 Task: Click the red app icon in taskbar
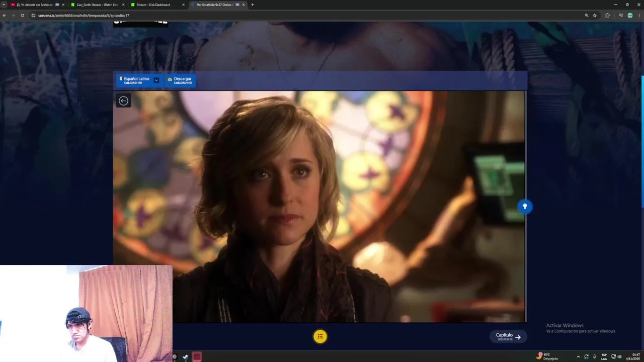pos(197,357)
